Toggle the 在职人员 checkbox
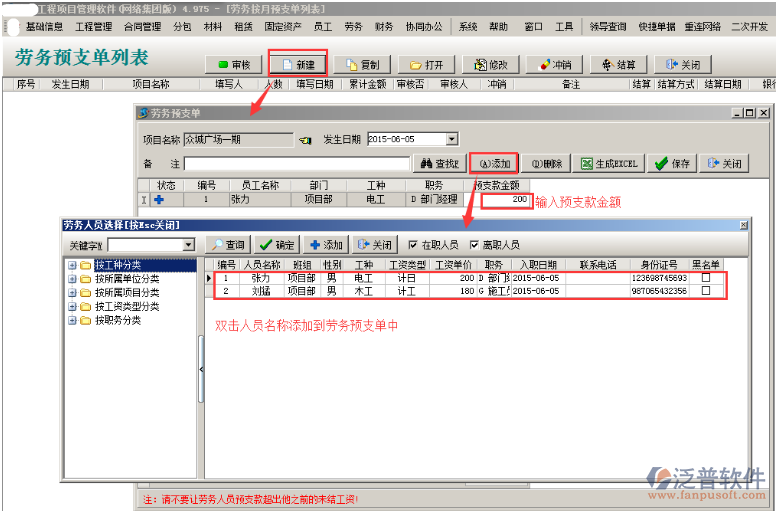This screenshot has height=511, width=776. (413, 245)
